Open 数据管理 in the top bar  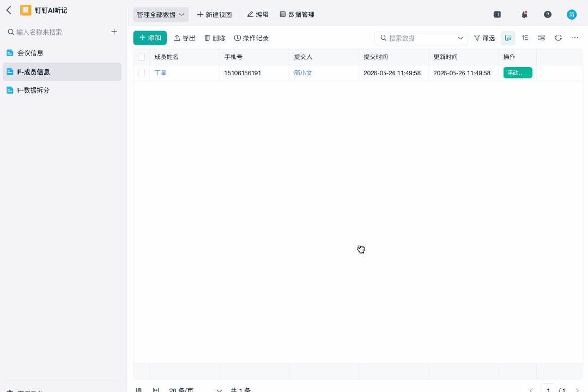[297, 15]
